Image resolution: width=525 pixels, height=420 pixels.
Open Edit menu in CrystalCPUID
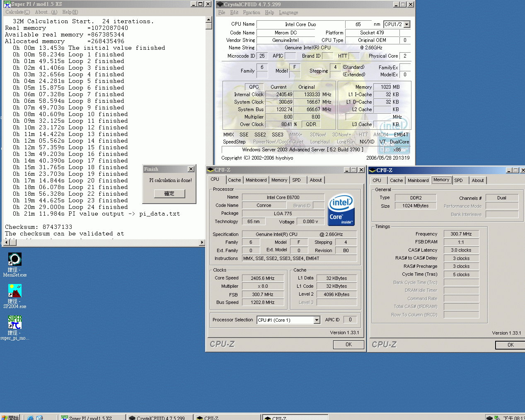(234, 12)
